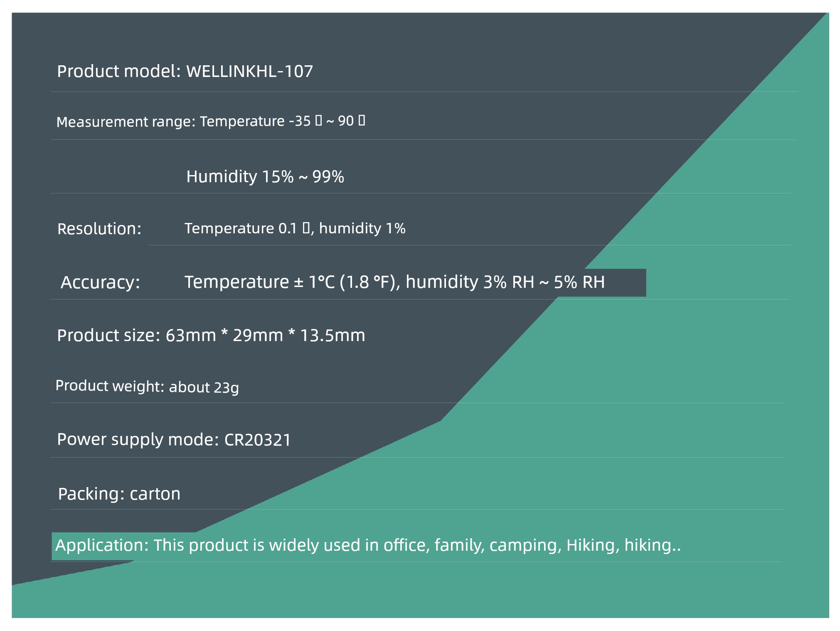Select the Measurement range temperature line
This screenshot has height=631, width=840.
pyautogui.click(x=211, y=121)
